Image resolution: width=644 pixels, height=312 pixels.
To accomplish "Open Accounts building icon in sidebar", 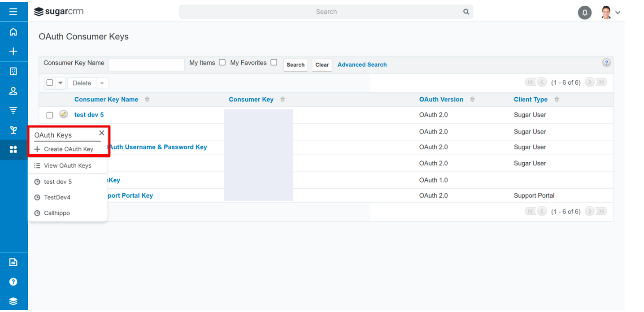I will (x=13, y=71).
